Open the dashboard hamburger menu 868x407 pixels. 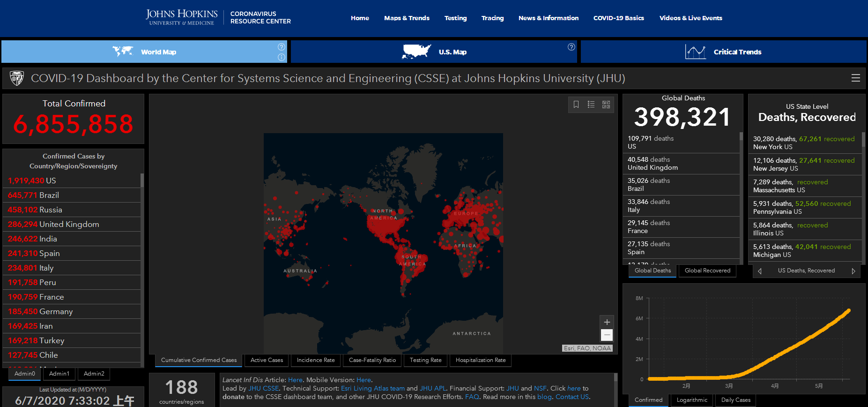coord(855,78)
